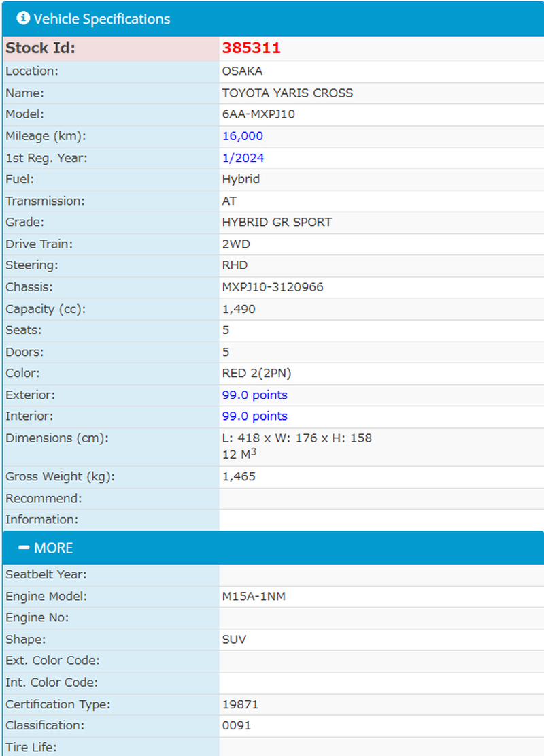This screenshot has height=756, width=544.
Task: Click the shape value SUV
Action: coord(234,640)
